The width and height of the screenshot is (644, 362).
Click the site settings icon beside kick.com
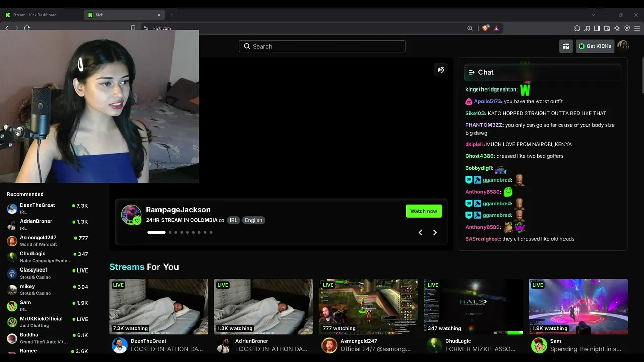click(146, 28)
